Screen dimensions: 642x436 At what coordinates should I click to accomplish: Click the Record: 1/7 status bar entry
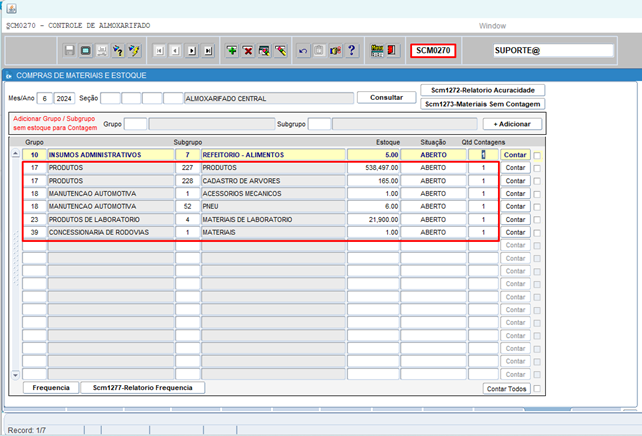27,430
